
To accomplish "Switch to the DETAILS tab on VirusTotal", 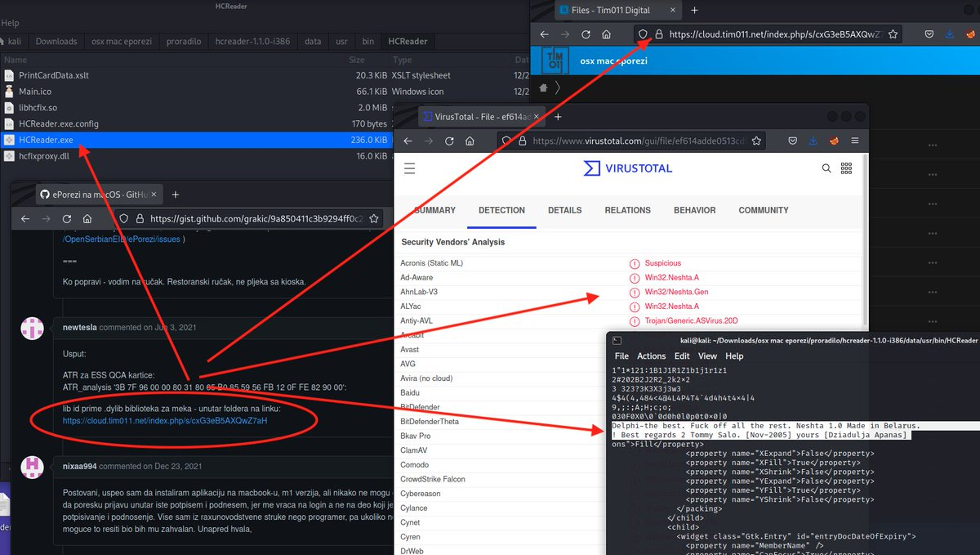I will (x=565, y=210).
